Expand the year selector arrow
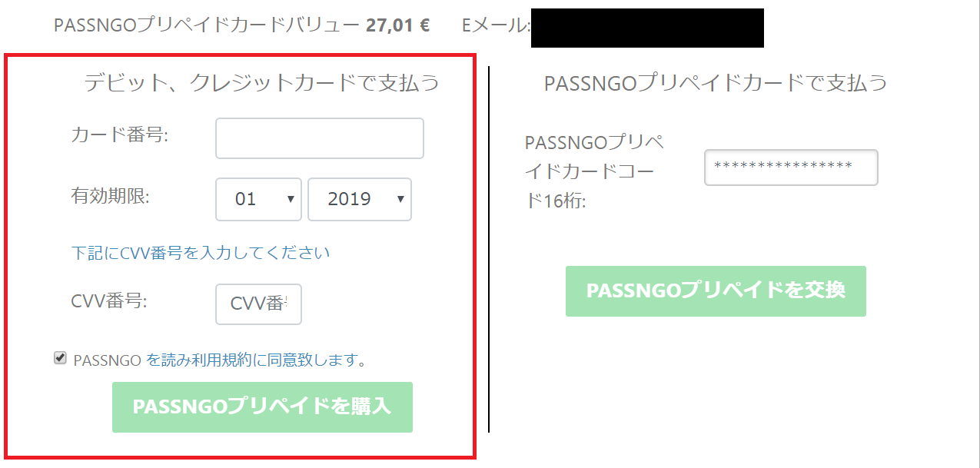This screenshot has height=468, width=980. (401, 199)
